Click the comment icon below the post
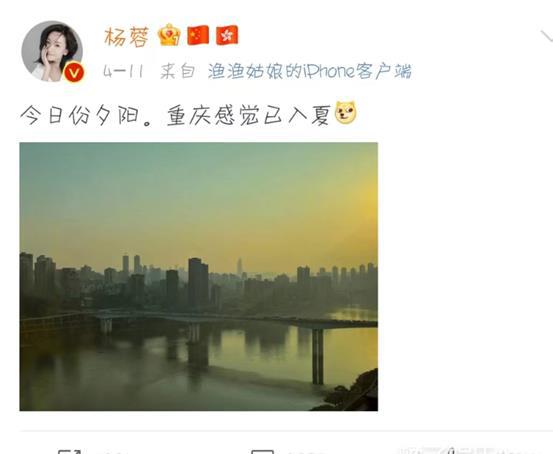This screenshot has height=454, width=553. pos(262,452)
